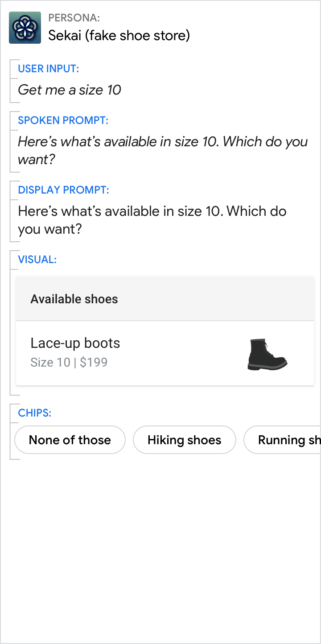Viewport: 321px width, 644px height.
Task: Click the non-italic display prompt text
Action: [152, 211]
